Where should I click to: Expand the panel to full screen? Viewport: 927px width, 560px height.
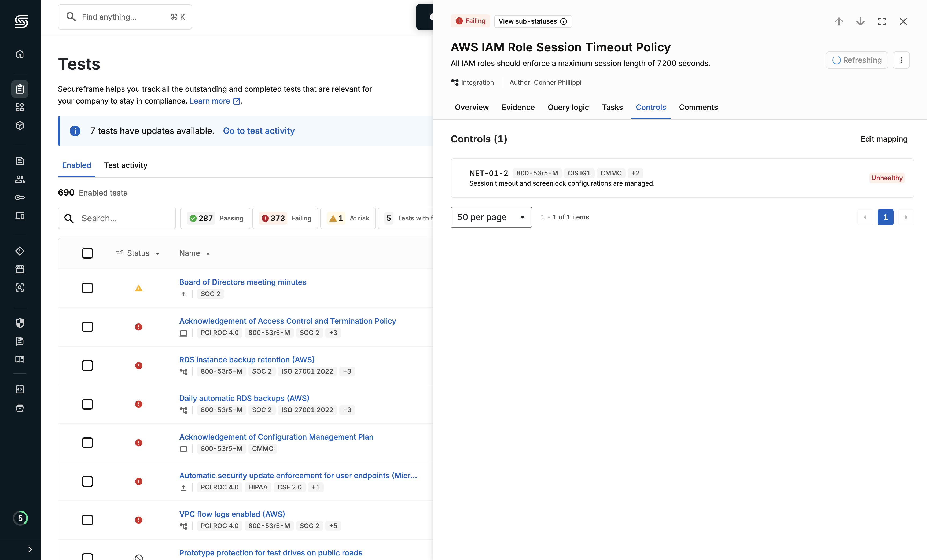coord(882,21)
